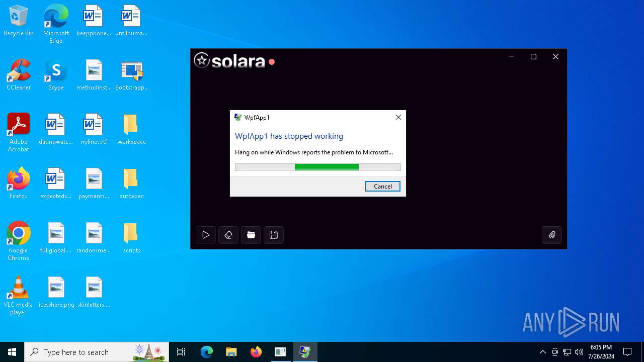The image size is (644, 362).
Task: Select the payments image file
Action: [94, 184]
